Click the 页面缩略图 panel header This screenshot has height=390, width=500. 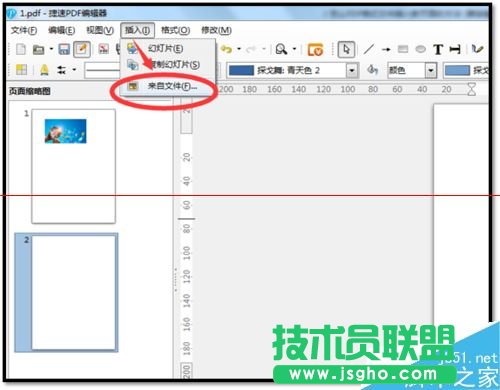tap(30, 91)
